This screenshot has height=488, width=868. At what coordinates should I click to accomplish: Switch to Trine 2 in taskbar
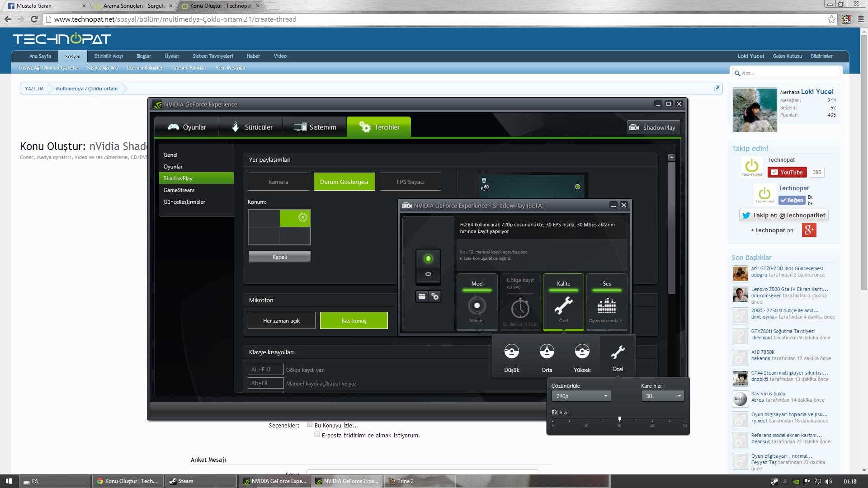click(x=419, y=481)
